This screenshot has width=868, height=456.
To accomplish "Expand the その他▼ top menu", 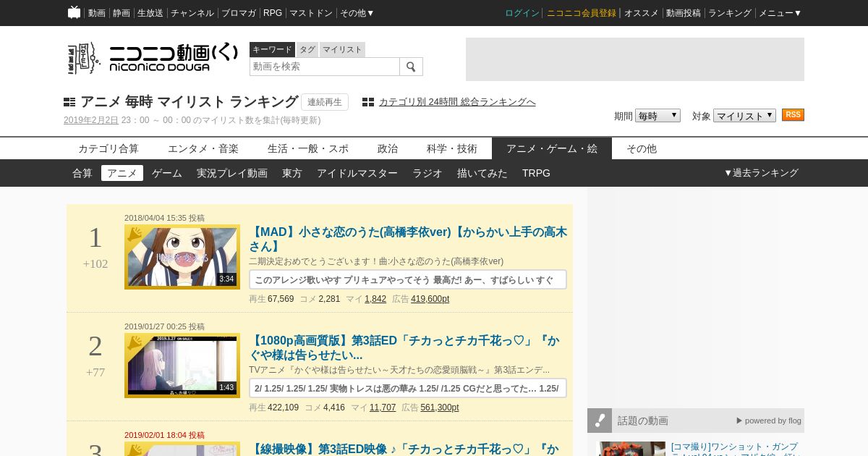I will (x=357, y=13).
